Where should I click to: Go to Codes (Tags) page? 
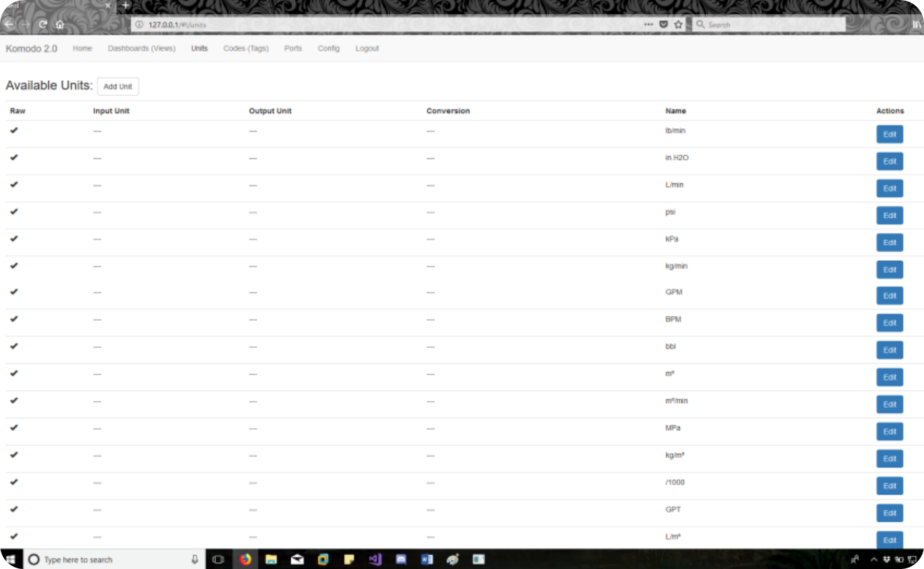point(245,49)
